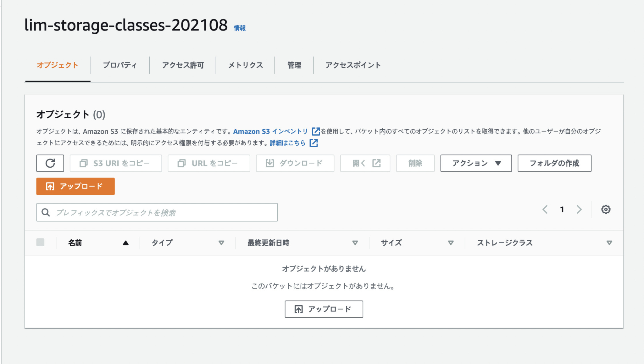Click the external link icon next to 開く
Viewport: 644px width, 364px height.
(x=376, y=163)
